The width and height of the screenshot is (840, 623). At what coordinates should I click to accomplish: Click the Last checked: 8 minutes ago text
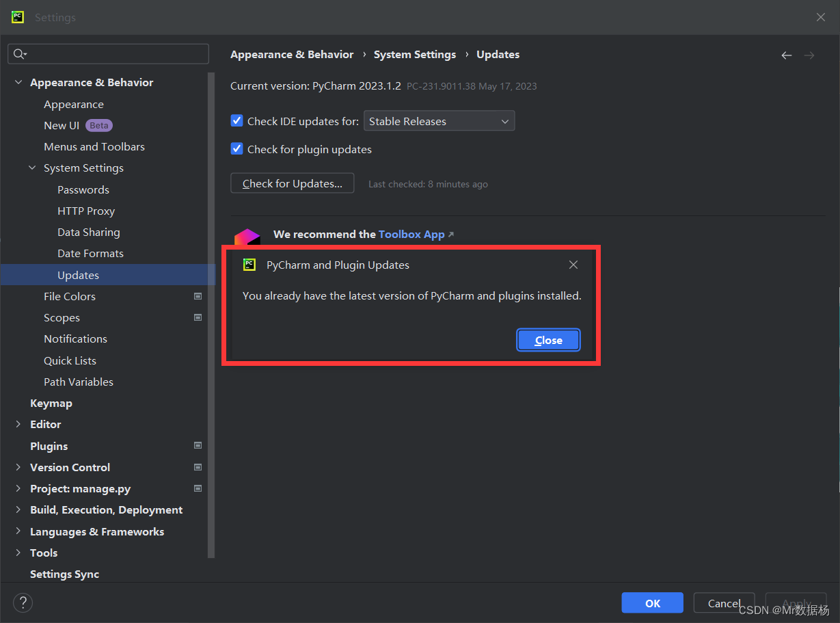click(428, 184)
